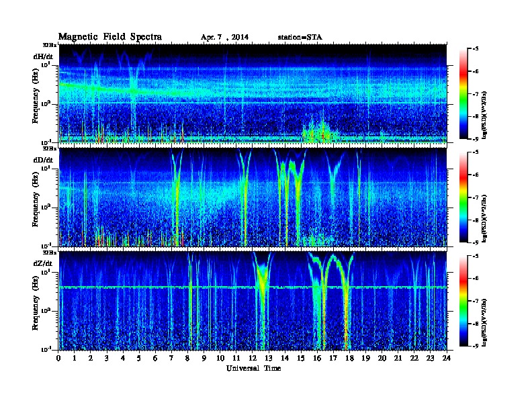Click hour '5' on the Universal Time axis
This screenshot has height=411, width=532.
point(139,358)
